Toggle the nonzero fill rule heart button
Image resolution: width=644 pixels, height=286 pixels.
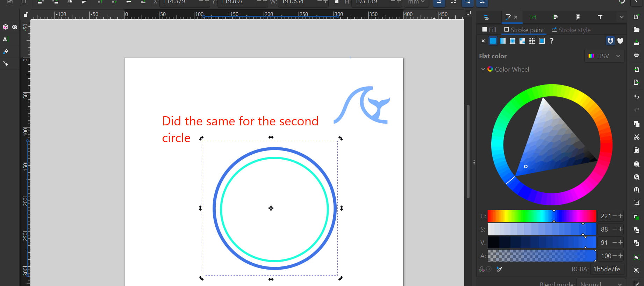pyautogui.click(x=620, y=41)
